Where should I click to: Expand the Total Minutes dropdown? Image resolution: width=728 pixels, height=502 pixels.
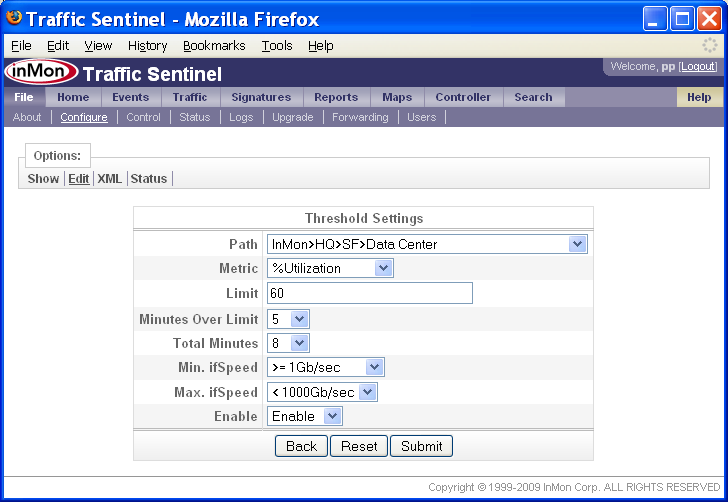[x=289, y=343]
